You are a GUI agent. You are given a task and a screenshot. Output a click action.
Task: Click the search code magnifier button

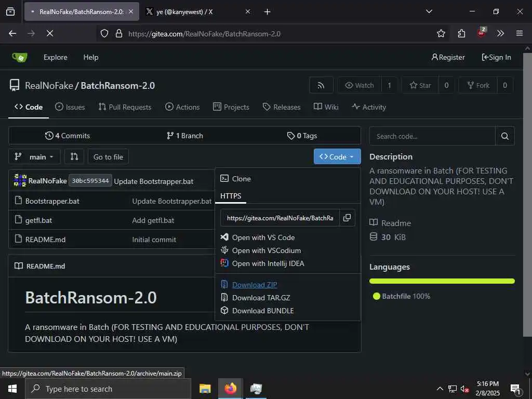click(x=504, y=136)
